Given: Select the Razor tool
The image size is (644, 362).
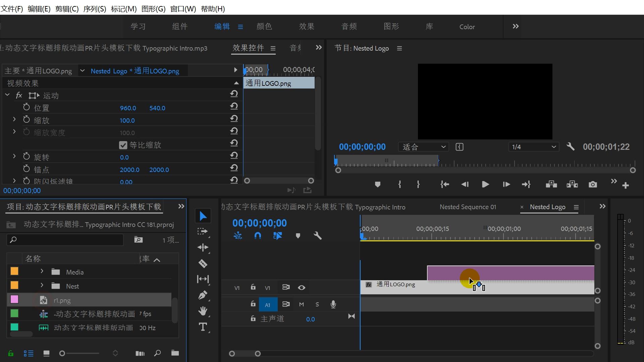Looking at the screenshot, I should click(x=203, y=263).
